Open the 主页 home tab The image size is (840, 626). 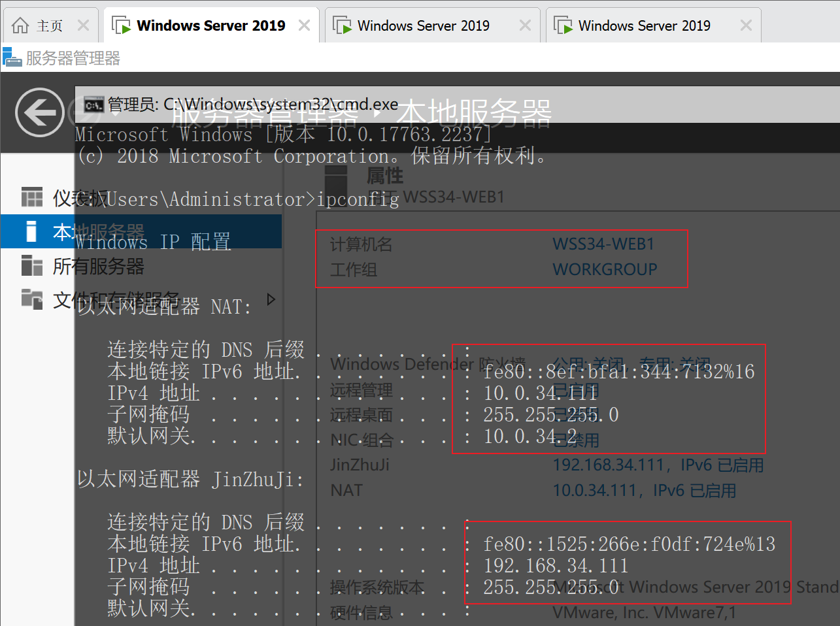pos(51,25)
